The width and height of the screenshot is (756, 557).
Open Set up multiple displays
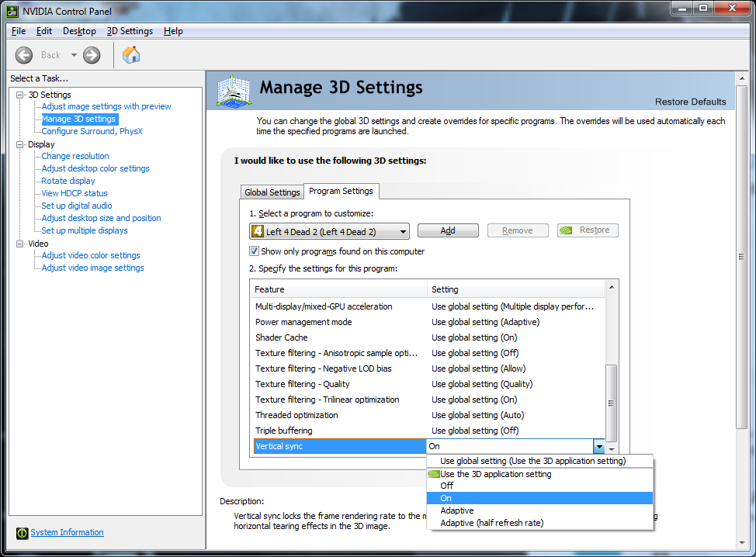click(85, 231)
